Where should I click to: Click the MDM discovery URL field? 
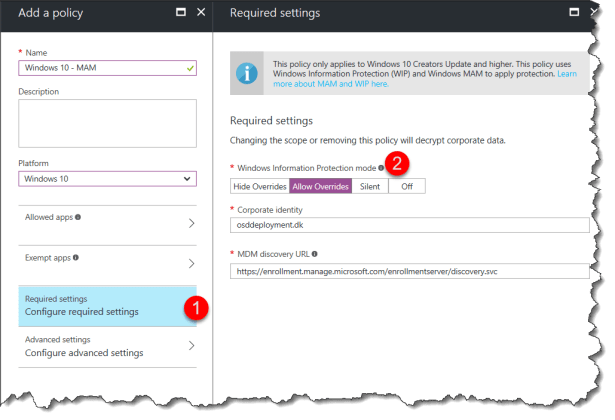tap(409, 271)
